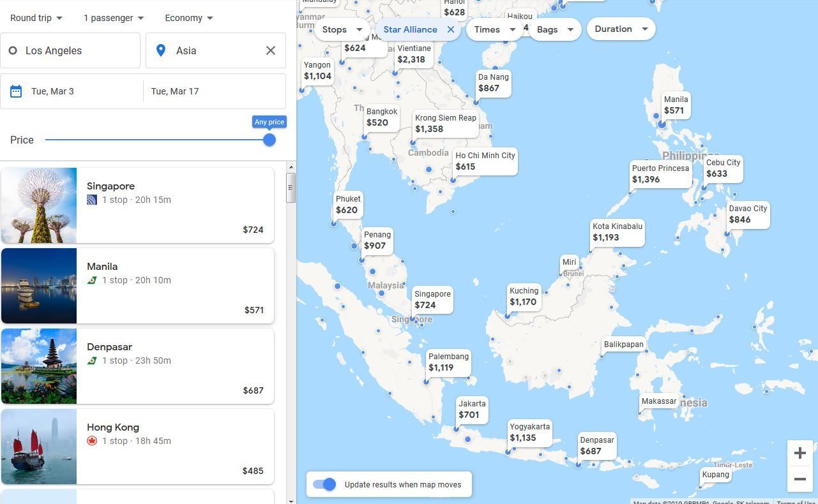Viewport: 818px width, 504px height.
Task: Open the Economy class dropdown
Action: (189, 18)
